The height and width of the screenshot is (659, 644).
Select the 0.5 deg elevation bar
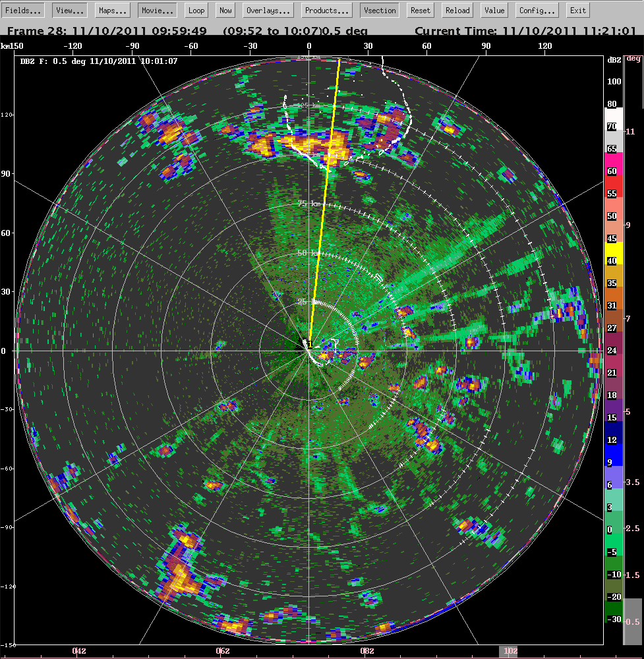click(x=632, y=621)
